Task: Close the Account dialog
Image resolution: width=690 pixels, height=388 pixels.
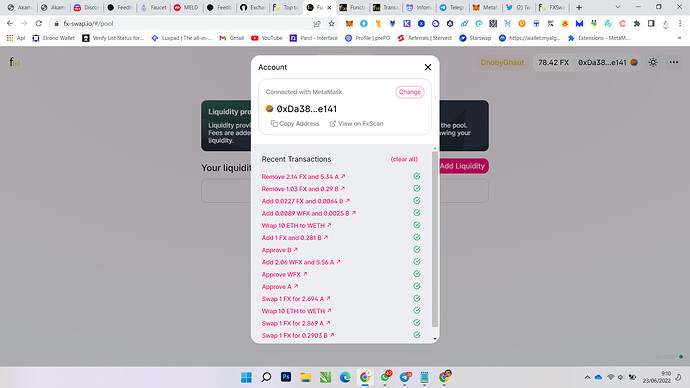Action: [x=428, y=67]
